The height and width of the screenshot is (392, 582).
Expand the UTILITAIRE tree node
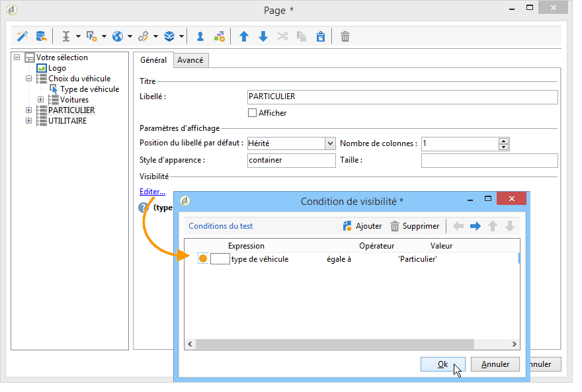28,120
